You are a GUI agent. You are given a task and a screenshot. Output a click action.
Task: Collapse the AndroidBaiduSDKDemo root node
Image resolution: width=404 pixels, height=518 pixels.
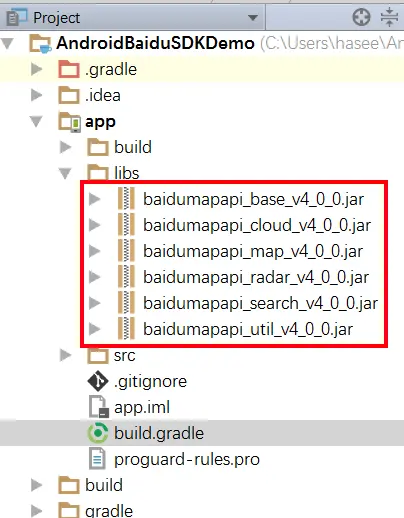[8, 44]
